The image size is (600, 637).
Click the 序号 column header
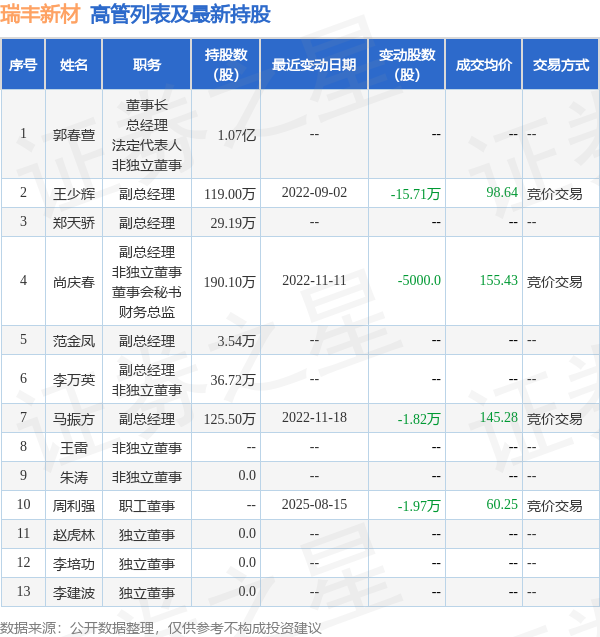pos(23,65)
